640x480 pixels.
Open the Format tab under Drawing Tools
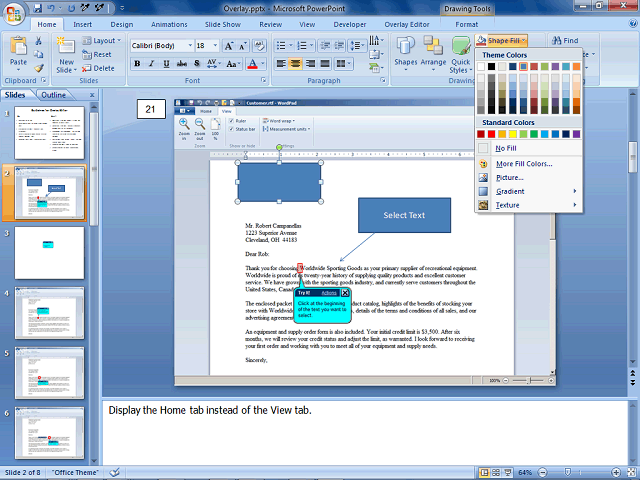click(x=467, y=24)
